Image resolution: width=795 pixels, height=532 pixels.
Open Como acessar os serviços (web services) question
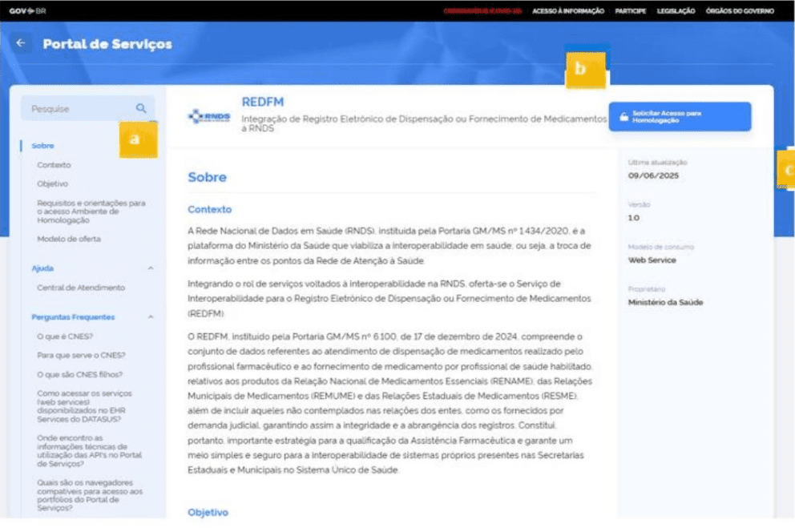[x=84, y=406]
